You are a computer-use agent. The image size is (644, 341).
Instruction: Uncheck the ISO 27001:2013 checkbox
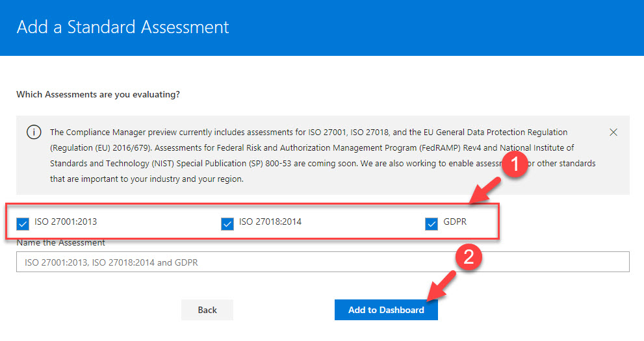click(23, 223)
